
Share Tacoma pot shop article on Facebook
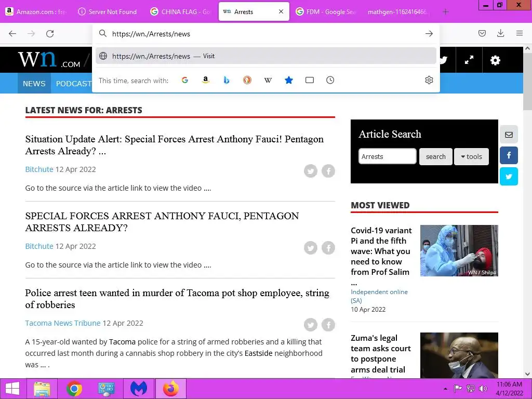click(328, 325)
